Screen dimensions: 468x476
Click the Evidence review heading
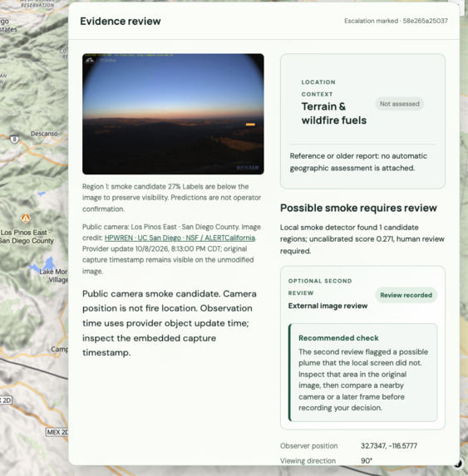pos(121,22)
